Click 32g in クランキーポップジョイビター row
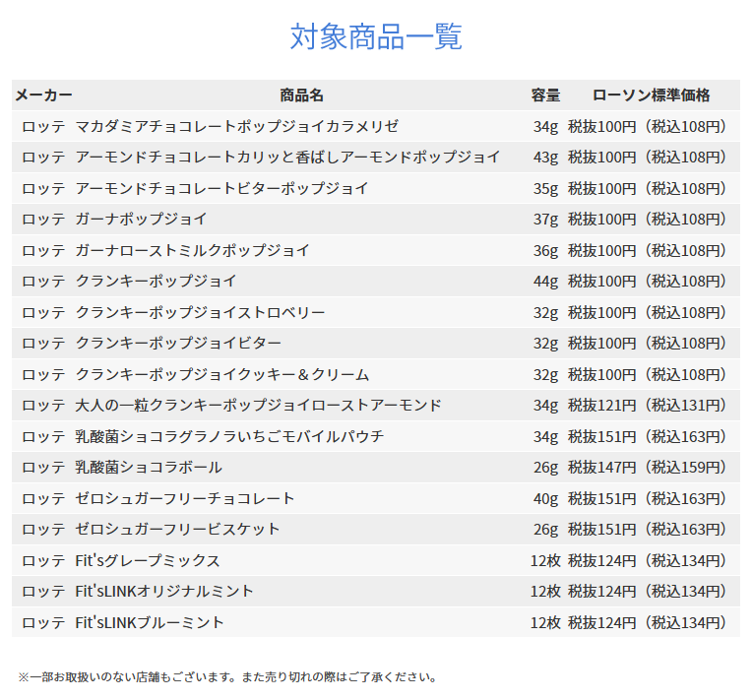The height and width of the screenshot is (700, 752). (x=545, y=343)
